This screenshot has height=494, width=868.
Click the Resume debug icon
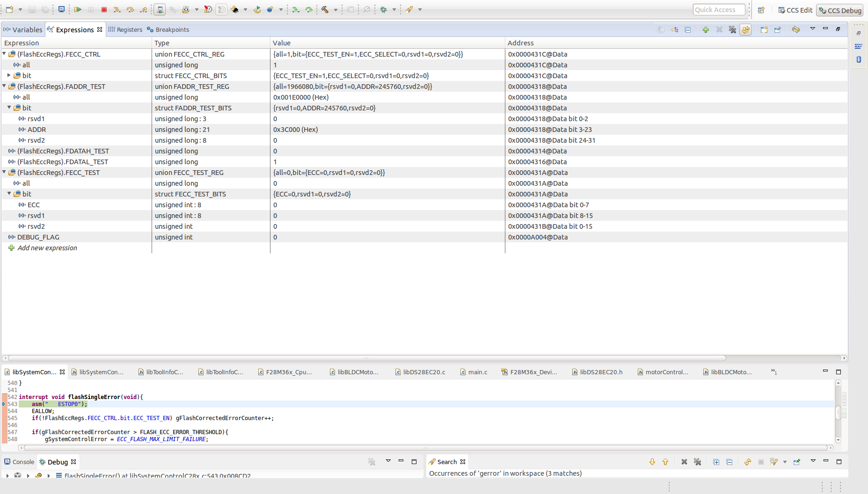point(78,9)
